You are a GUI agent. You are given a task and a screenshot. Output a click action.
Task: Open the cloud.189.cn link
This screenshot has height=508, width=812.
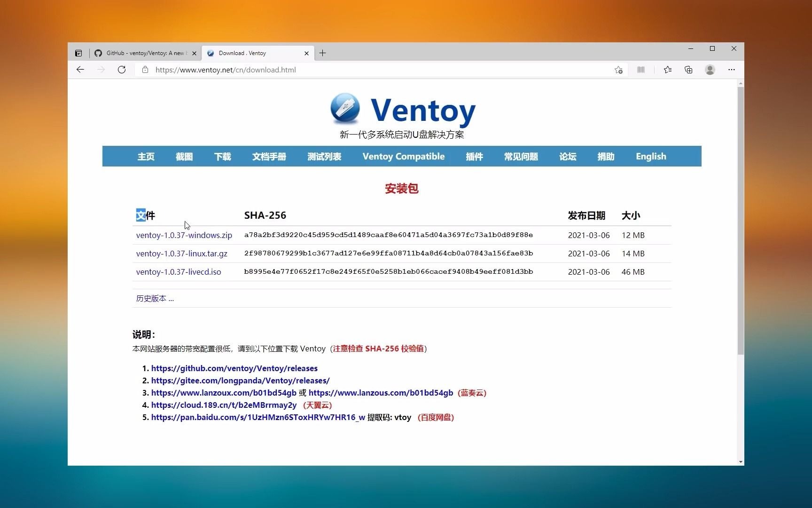point(224,405)
